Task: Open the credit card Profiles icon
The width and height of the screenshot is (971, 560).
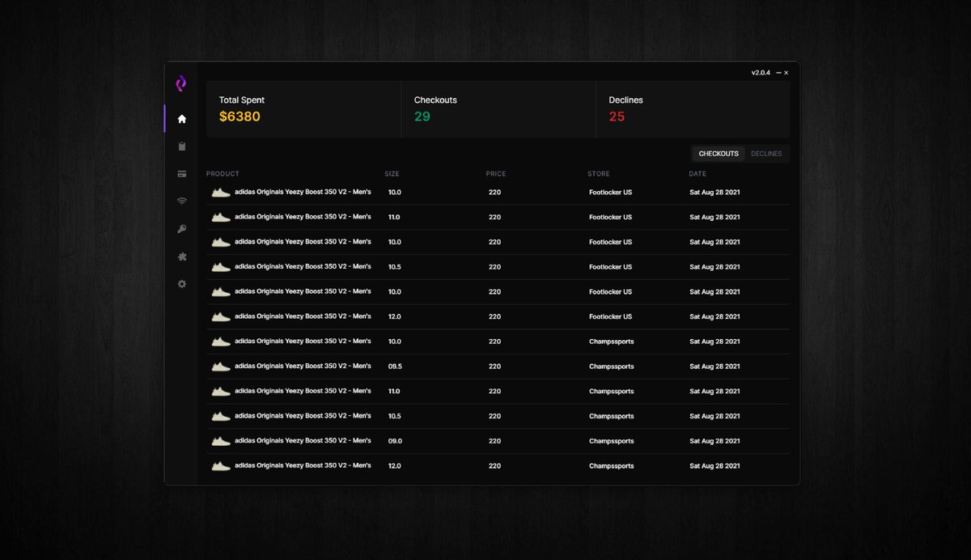Action: pos(181,174)
